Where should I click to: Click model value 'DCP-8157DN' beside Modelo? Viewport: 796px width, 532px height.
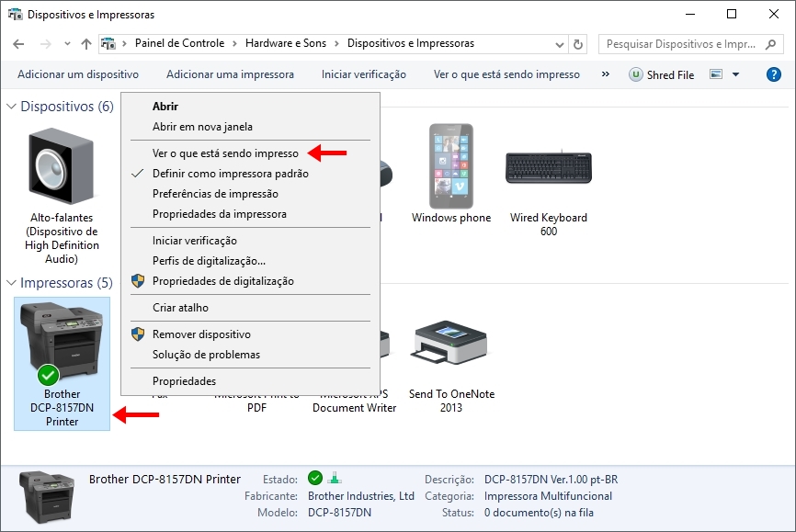click(x=339, y=512)
